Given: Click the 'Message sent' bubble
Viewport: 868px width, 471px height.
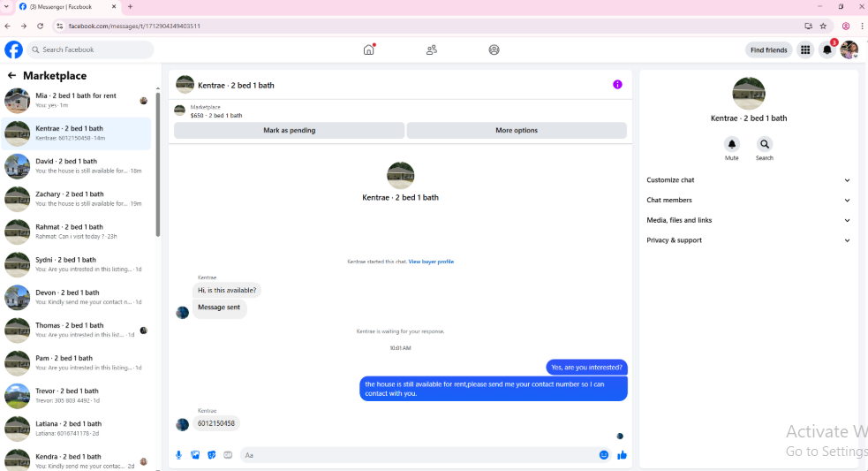Looking at the screenshot, I should 219,308.
